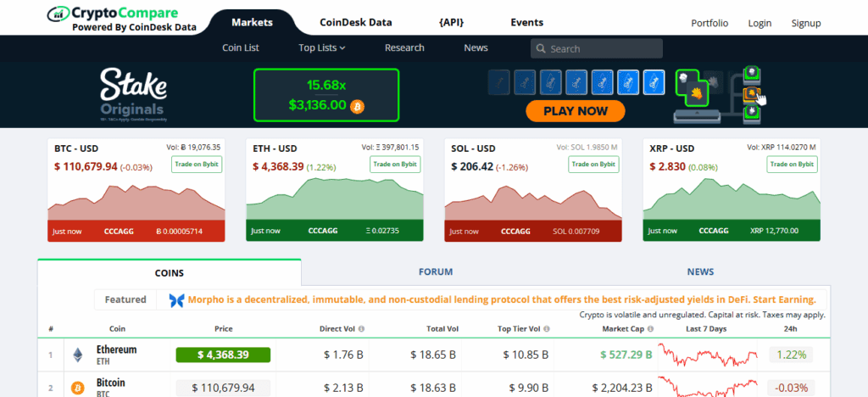Switch to the NEWS tab
868x397 pixels.
click(x=700, y=271)
